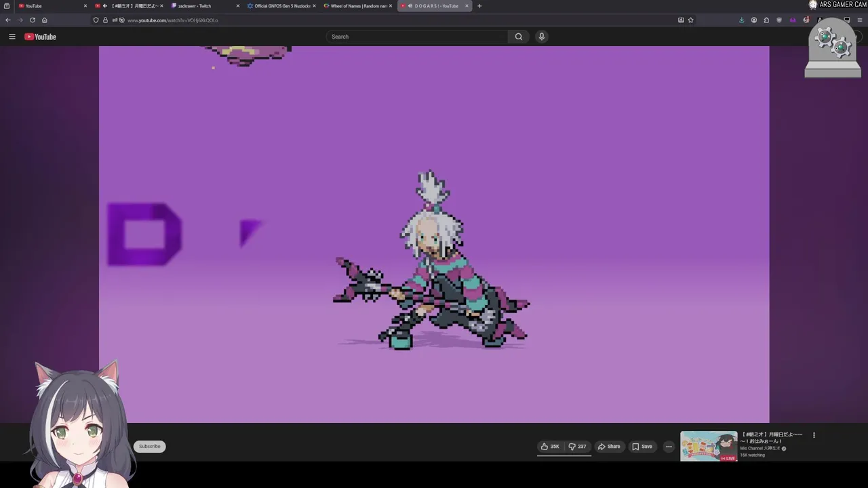Switch to the Wheel of Names tab
Screen dimensions: 868x488
[x=358, y=6]
